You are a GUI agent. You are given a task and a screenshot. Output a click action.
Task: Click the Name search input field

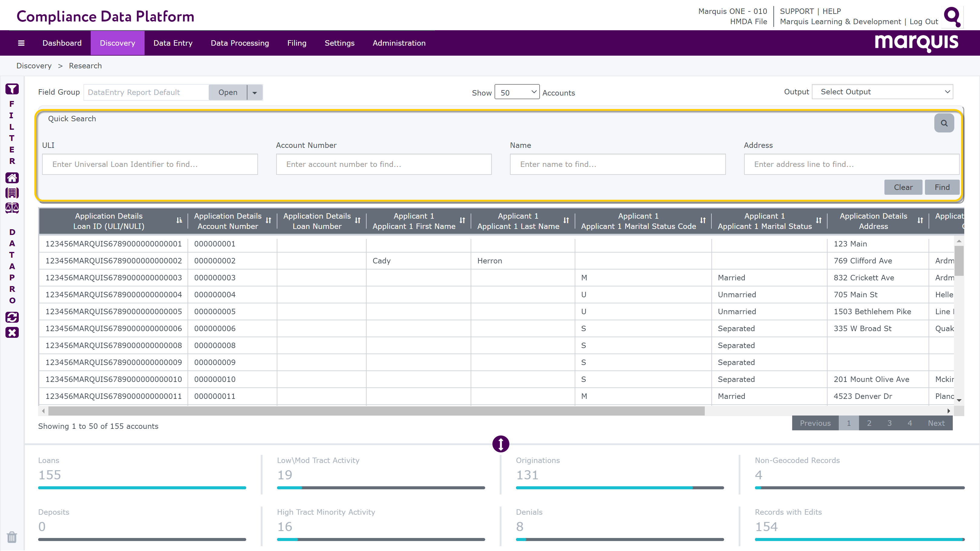coord(617,164)
